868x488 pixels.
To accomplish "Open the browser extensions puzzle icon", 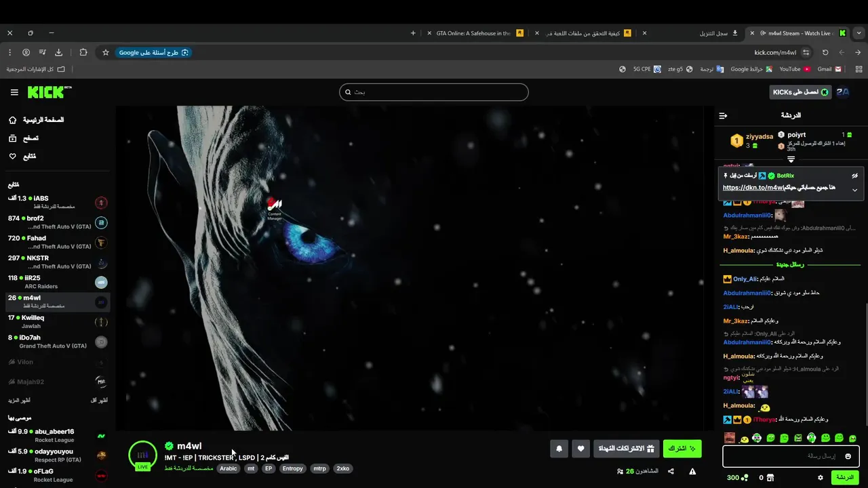I will [83, 52].
